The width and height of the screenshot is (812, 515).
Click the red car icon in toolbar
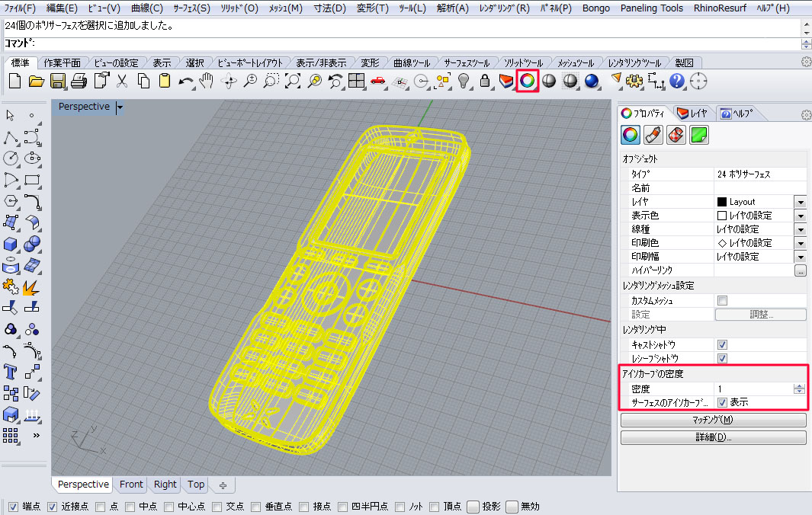(x=378, y=82)
